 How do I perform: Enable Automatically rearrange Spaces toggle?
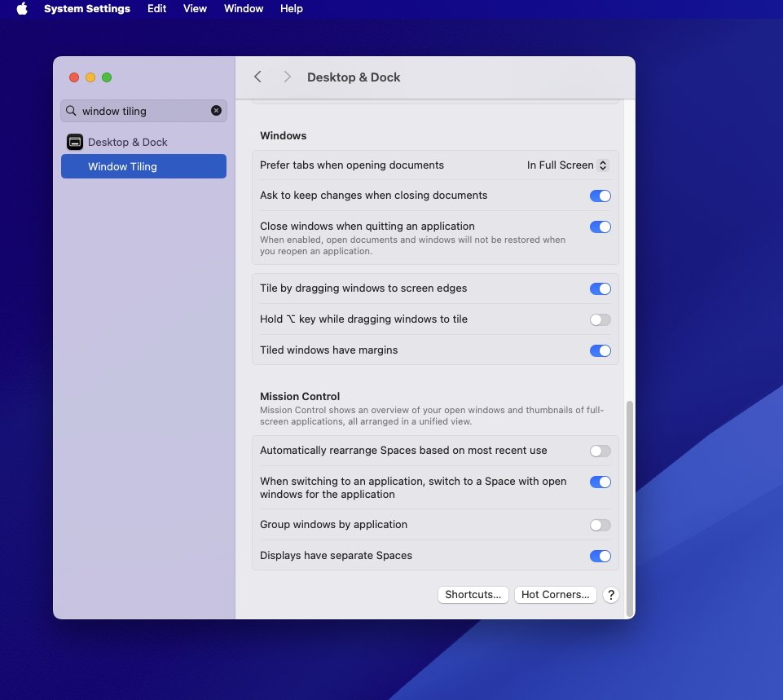(x=600, y=451)
